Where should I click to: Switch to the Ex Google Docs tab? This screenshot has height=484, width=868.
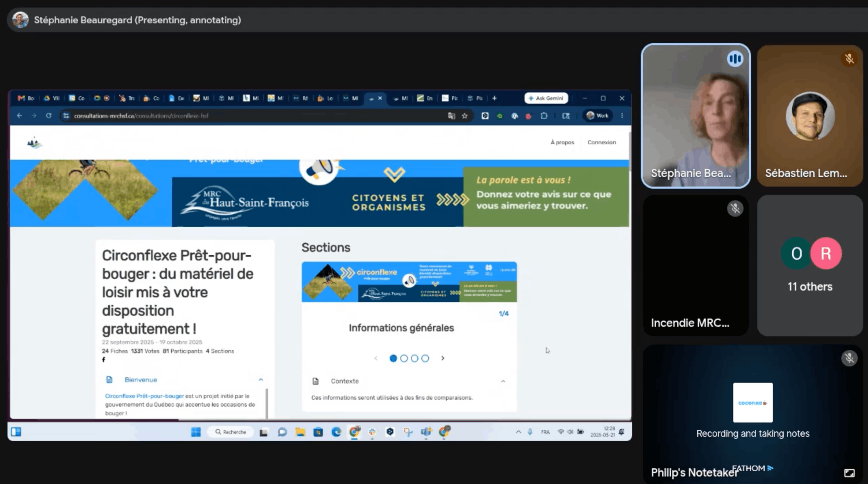177,98
